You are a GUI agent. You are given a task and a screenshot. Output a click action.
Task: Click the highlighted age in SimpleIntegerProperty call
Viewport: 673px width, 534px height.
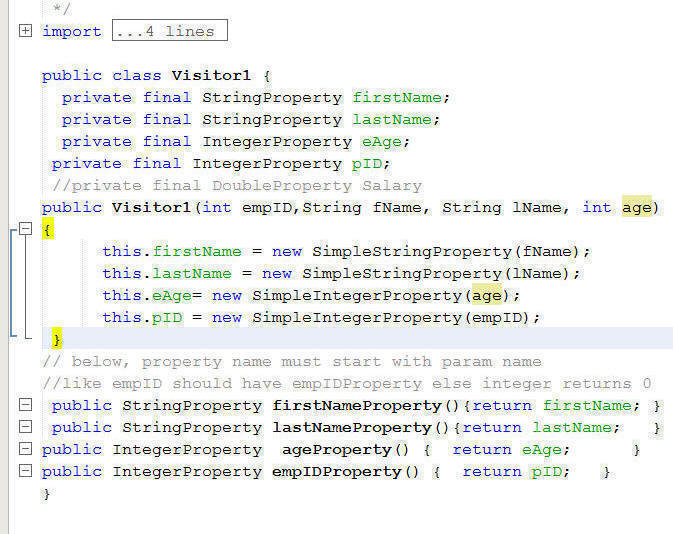486,295
